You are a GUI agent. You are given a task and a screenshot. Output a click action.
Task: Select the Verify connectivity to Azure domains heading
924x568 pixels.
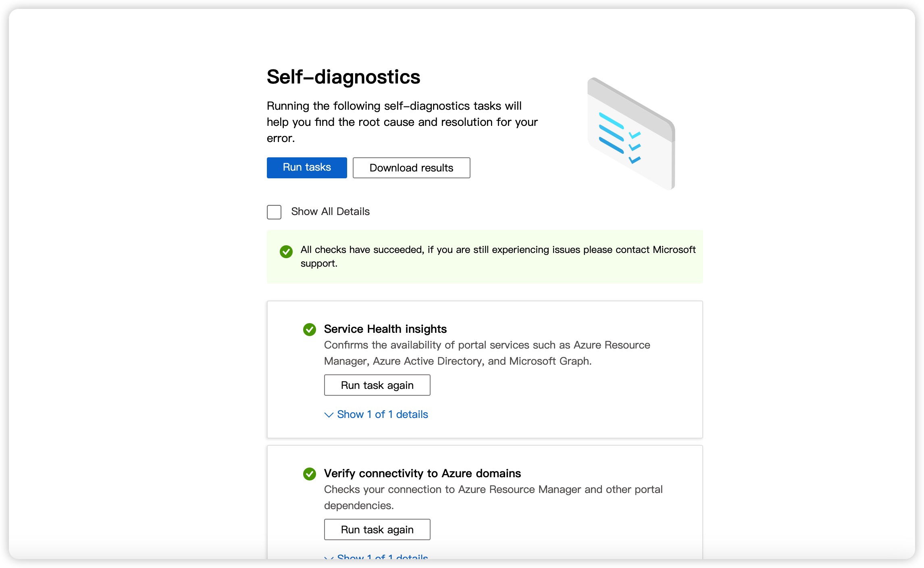[422, 474]
